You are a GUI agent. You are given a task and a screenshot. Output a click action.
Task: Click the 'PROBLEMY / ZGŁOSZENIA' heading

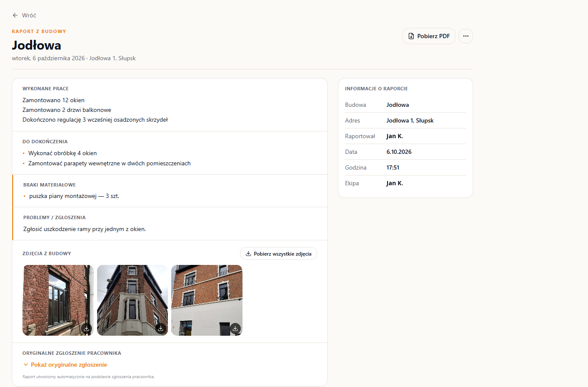pyautogui.click(x=54, y=217)
